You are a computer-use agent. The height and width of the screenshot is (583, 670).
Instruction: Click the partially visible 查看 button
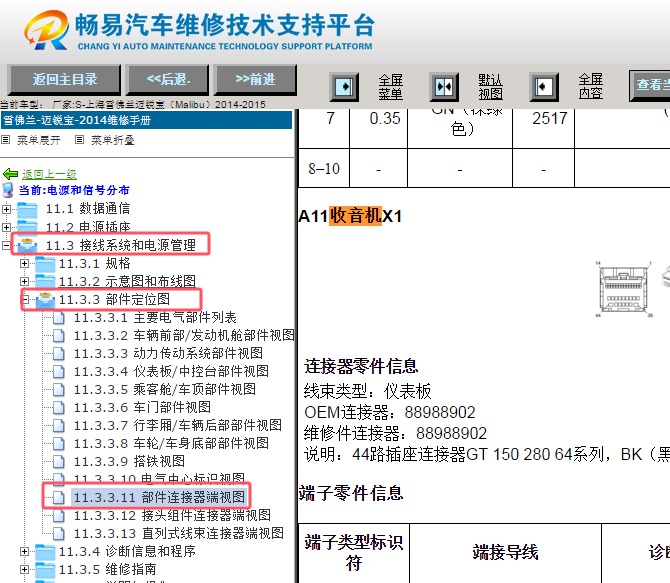[649, 85]
